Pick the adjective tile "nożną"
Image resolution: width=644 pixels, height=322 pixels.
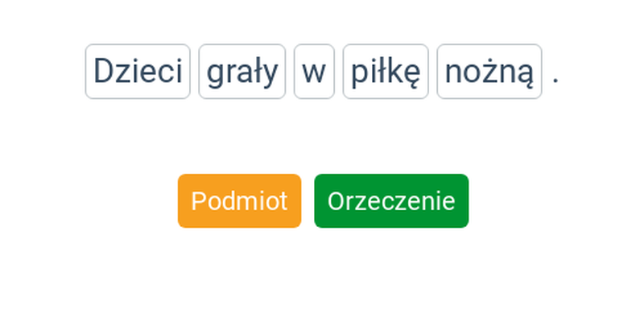tap(489, 72)
